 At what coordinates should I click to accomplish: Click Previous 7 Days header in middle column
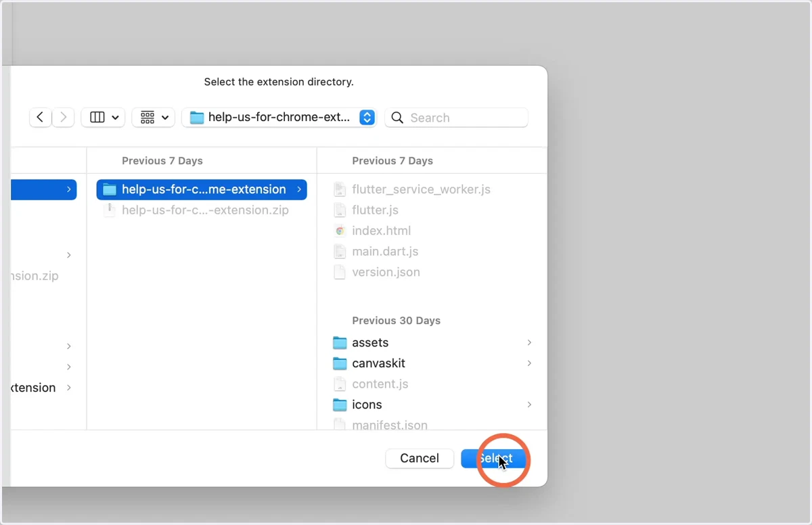tap(162, 161)
